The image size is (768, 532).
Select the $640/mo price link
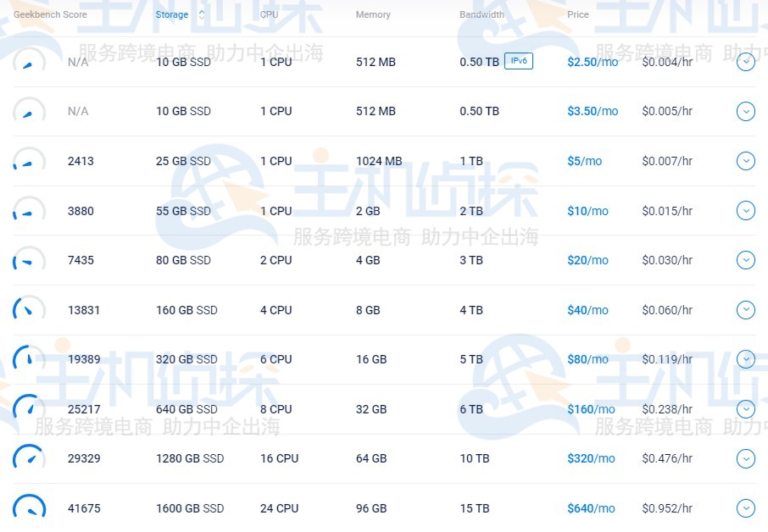point(591,508)
